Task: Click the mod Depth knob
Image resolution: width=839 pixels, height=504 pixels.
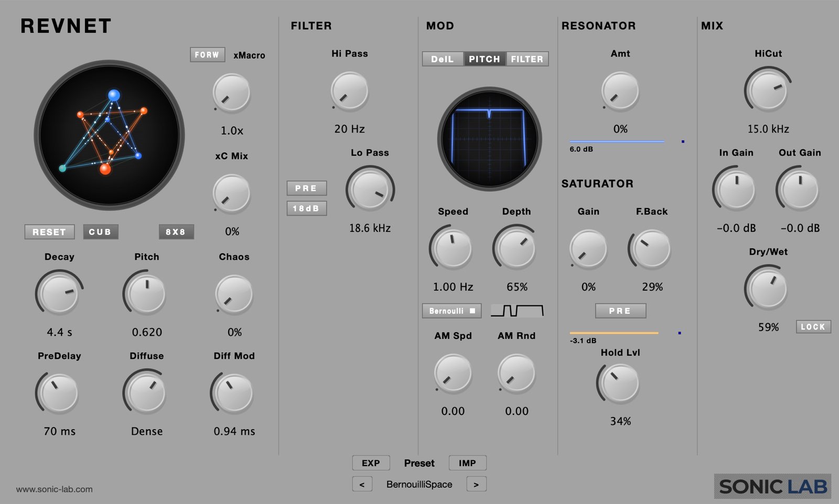Action: tap(517, 248)
